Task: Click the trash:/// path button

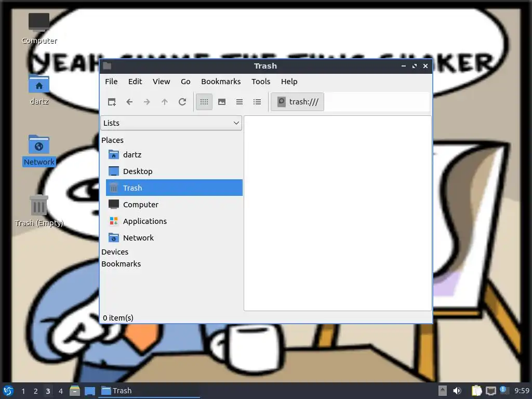Action: click(x=298, y=102)
